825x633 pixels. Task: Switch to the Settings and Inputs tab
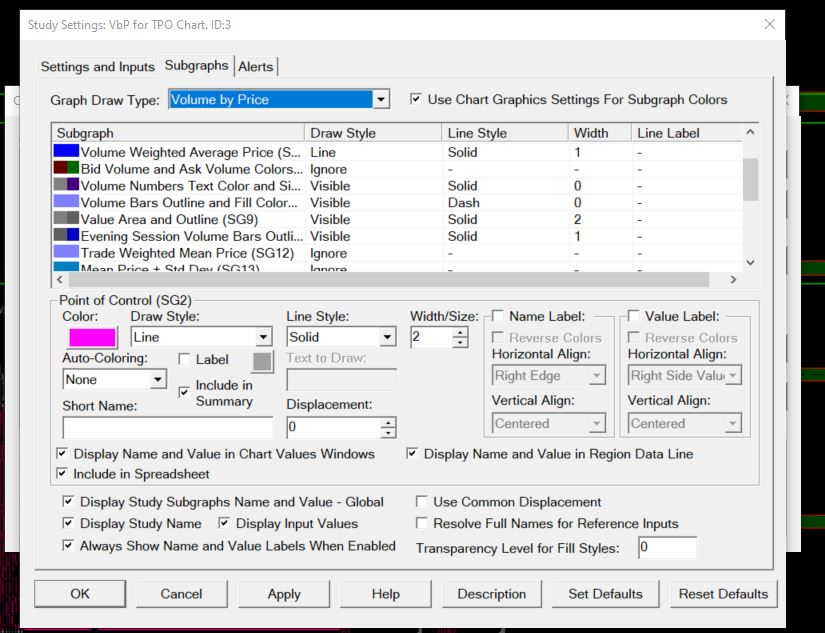click(97, 67)
